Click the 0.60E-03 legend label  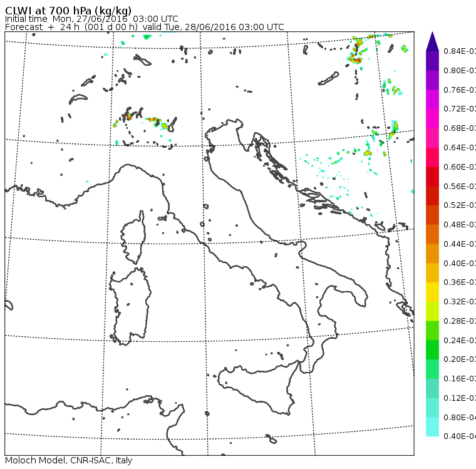point(460,167)
